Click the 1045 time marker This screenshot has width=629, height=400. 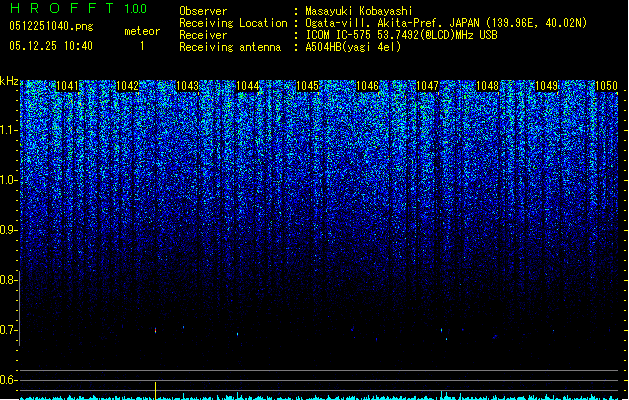coord(307,86)
